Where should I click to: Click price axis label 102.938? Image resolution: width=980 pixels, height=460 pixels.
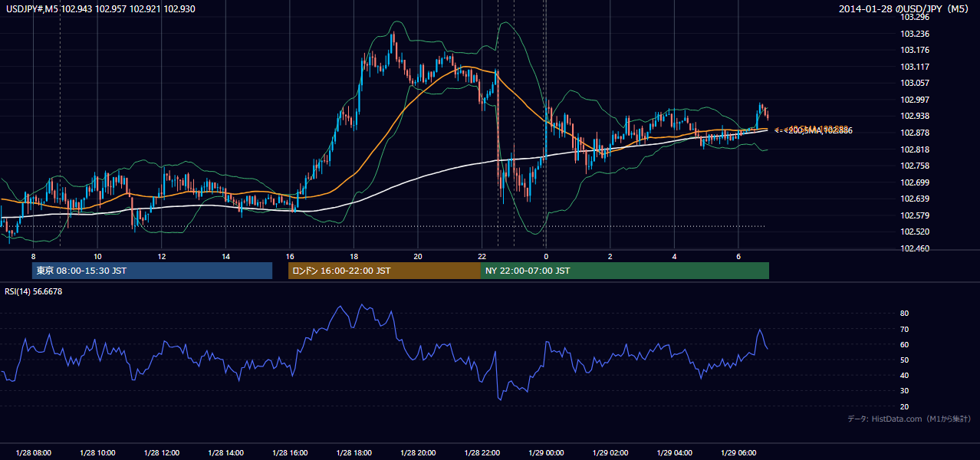pos(915,116)
